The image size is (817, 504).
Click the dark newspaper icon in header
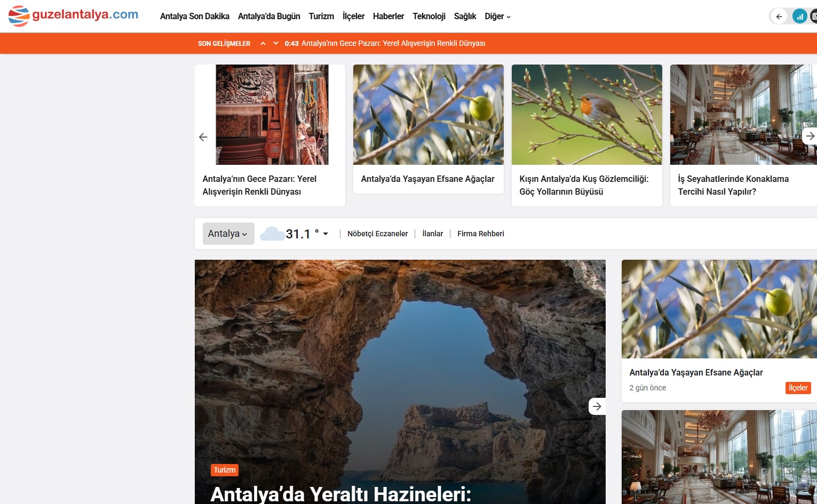click(813, 17)
